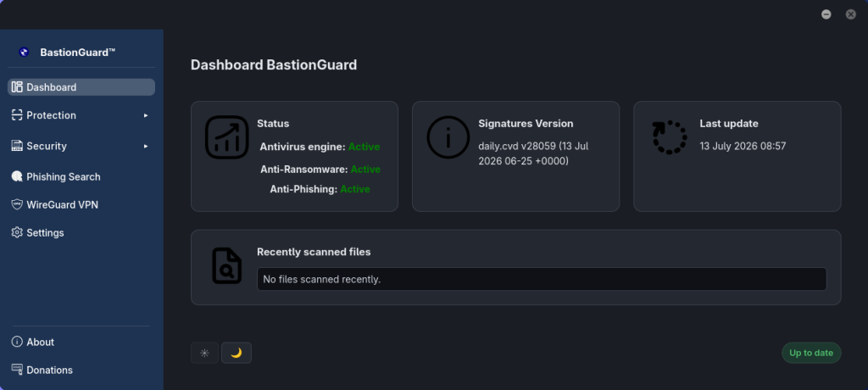Click the Settings gear icon
Image resolution: width=868 pixels, height=390 pixels.
(x=17, y=232)
